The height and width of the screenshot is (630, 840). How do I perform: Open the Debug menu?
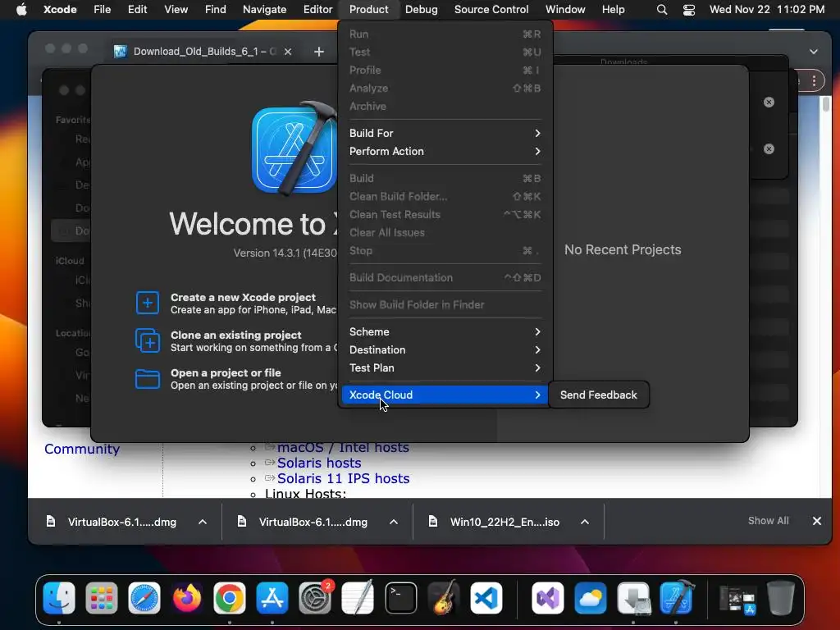(421, 9)
